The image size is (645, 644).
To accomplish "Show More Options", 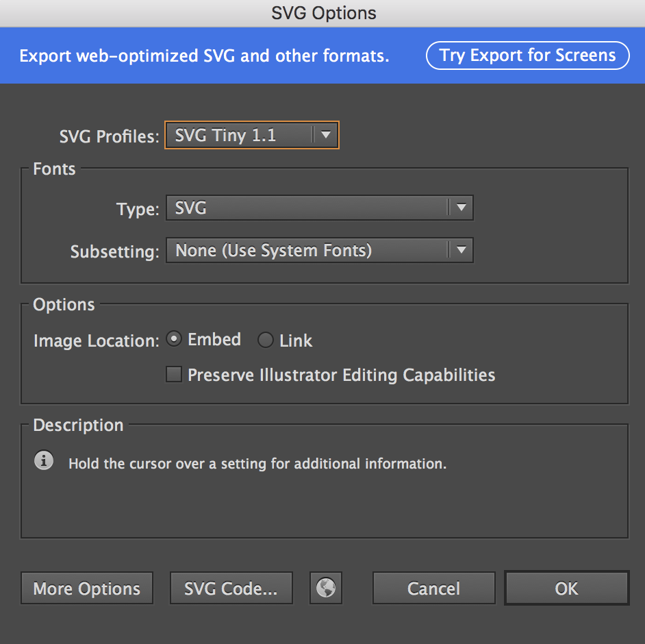I will 87,588.
